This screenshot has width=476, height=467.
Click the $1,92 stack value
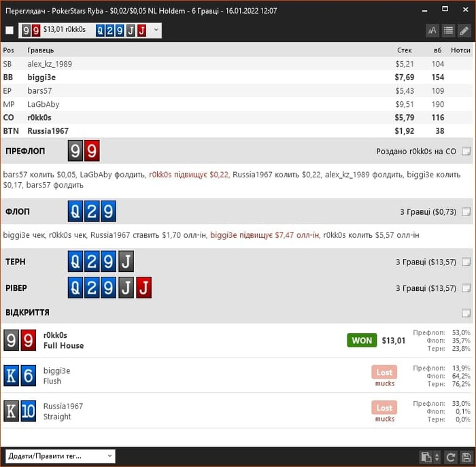click(x=405, y=131)
